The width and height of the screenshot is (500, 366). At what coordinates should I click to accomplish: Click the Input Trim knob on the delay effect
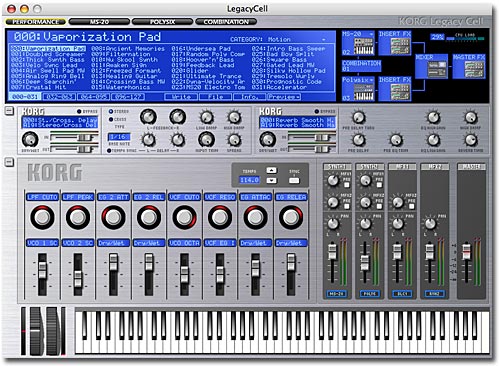click(x=206, y=140)
